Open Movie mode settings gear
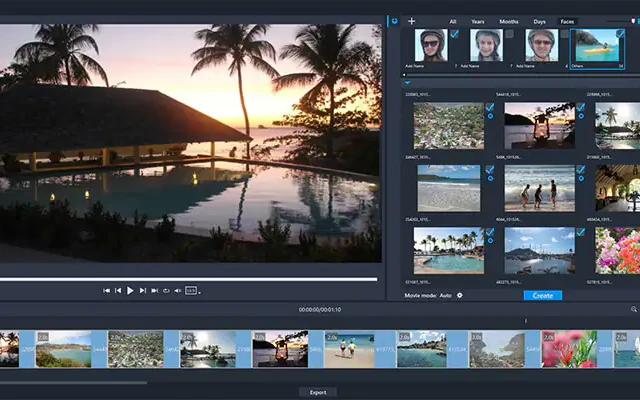 460,296
